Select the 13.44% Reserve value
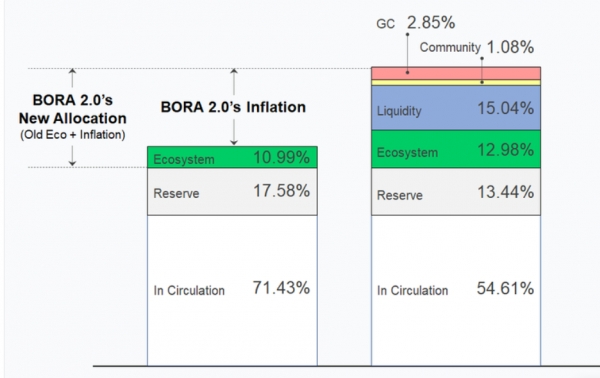600x378 pixels. pyautogui.click(x=505, y=192)
